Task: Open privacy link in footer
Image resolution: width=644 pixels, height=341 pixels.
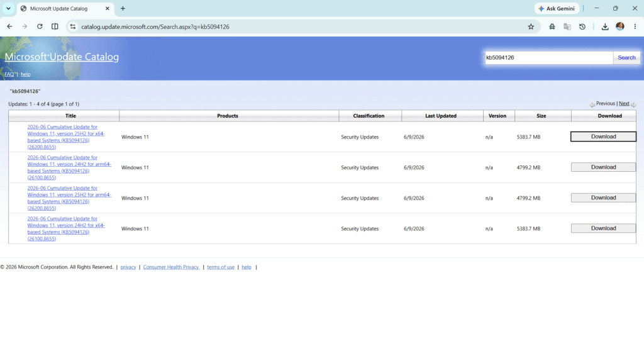Action: (x=128, y=267)
